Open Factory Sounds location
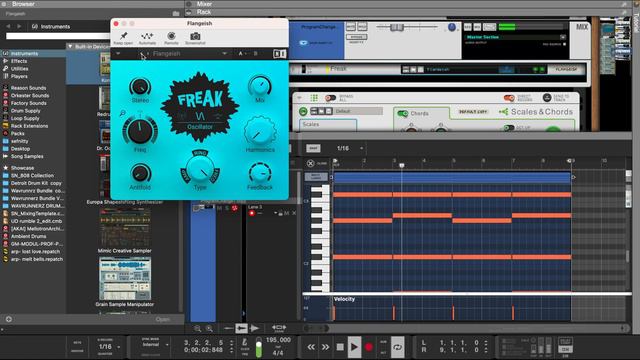The width and height of the screenshot is (640, 360). 29,103
